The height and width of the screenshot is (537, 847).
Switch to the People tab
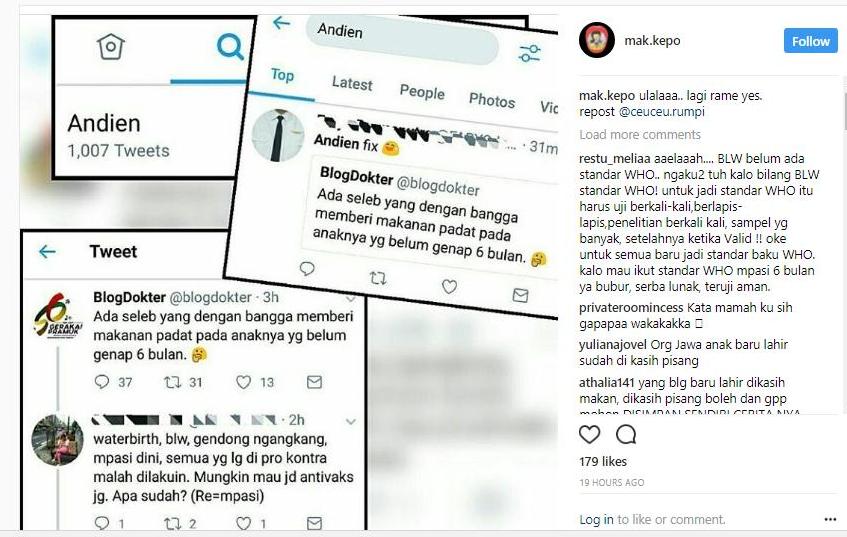coord(422,92)
